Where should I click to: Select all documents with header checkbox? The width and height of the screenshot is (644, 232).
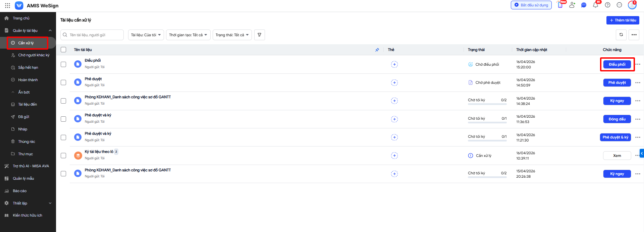click(63, 50)
